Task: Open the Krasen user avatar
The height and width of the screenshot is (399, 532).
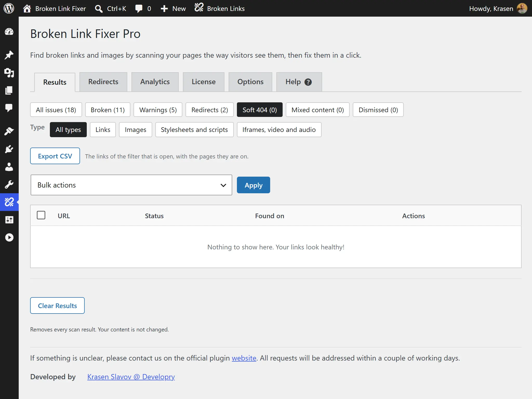Action: [x=522, y=8]
